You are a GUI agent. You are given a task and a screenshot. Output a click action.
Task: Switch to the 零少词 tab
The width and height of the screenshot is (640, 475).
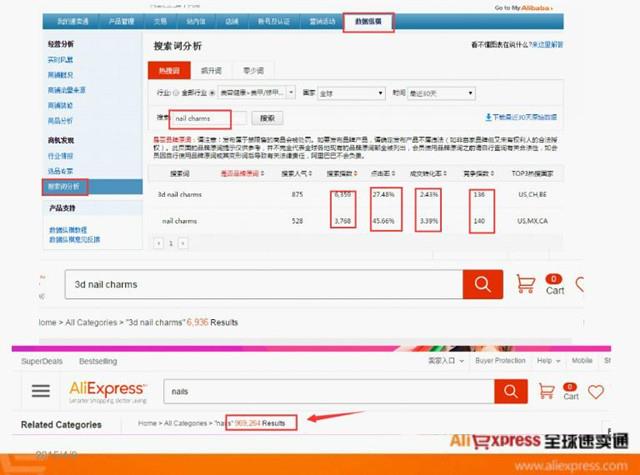point(253,70)
